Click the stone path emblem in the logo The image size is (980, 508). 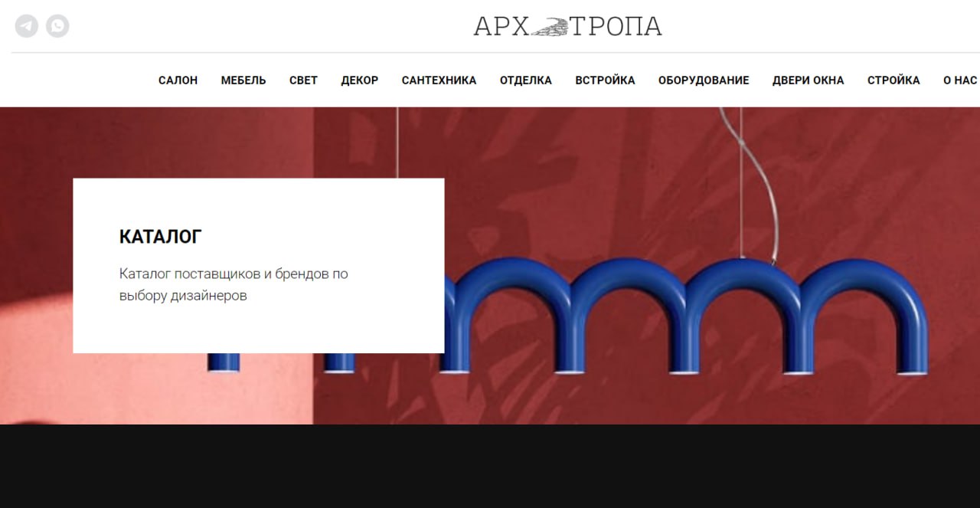tap(550, 27)
